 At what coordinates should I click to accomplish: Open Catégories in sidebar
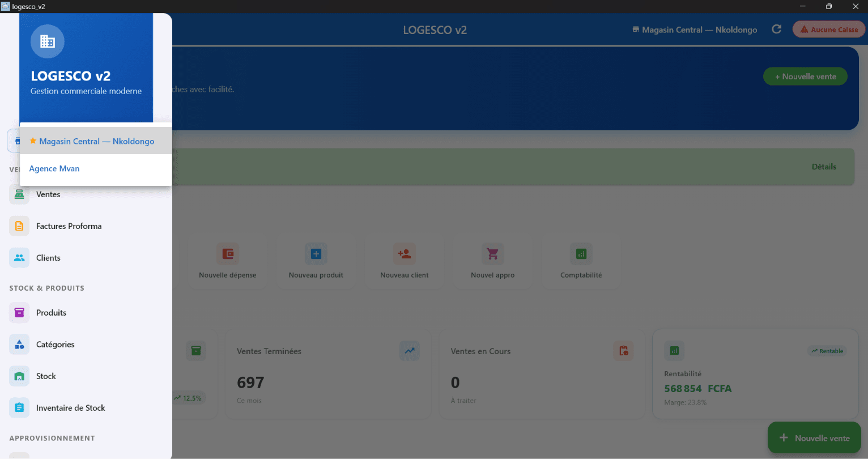click(86, 345)
